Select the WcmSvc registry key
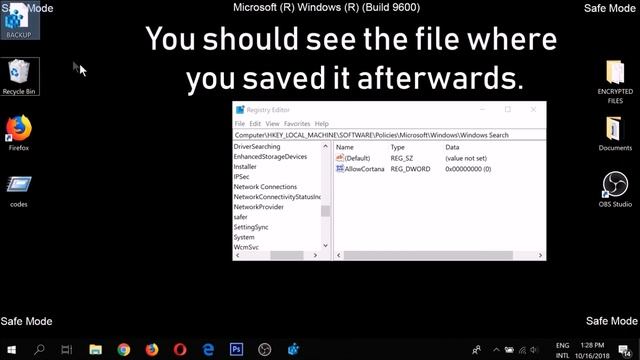This screenshot has width=640, height=360. [246, 247]
